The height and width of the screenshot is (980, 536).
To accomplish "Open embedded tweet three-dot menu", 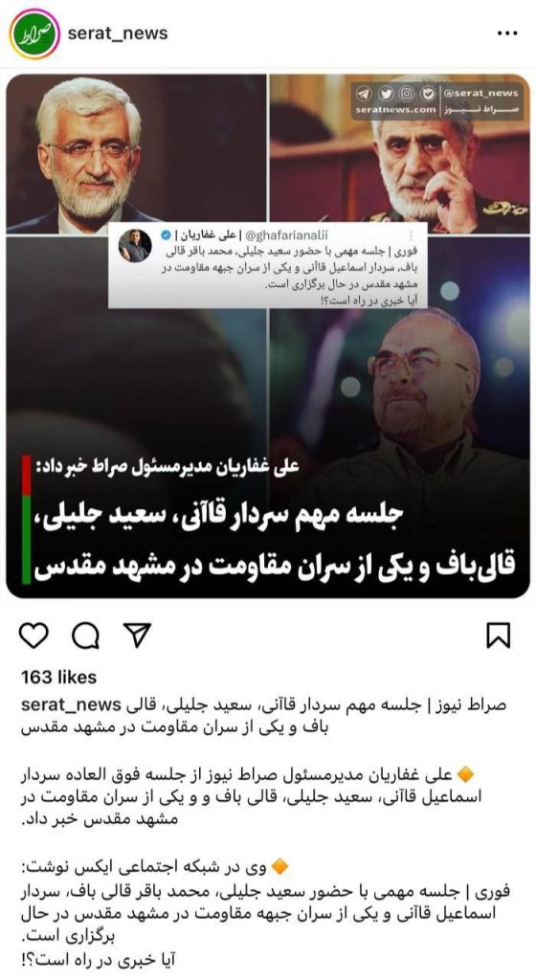I will (x=411, y=235).
